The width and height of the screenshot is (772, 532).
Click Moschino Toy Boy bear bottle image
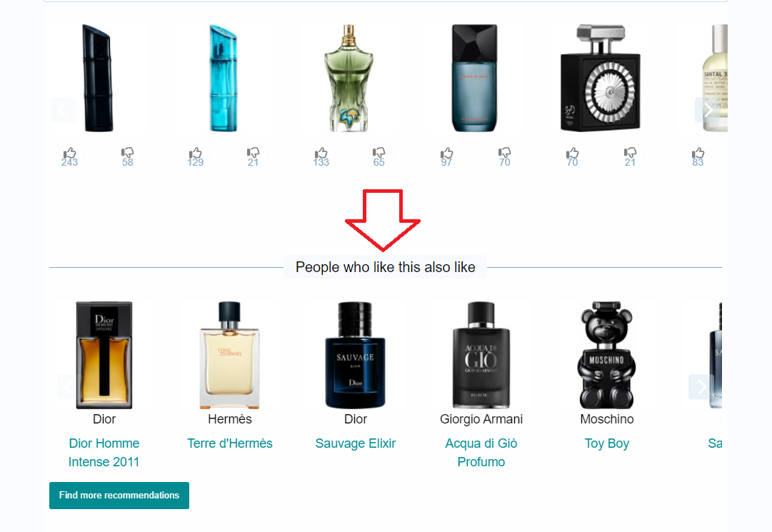[606, 355]
